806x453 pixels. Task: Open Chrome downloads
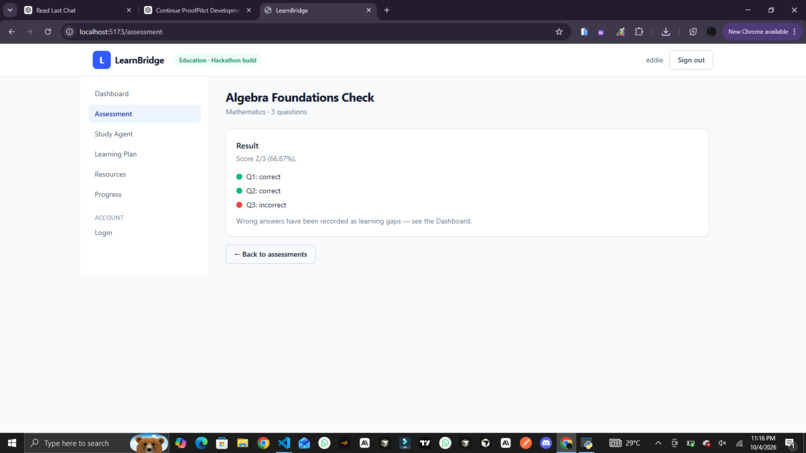click(x=666, y=32)
